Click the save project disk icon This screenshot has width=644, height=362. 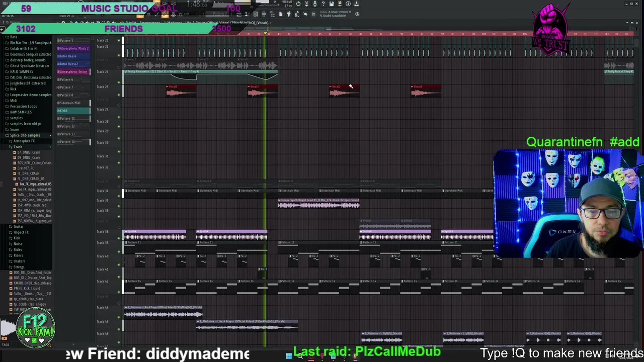point(332,4)
